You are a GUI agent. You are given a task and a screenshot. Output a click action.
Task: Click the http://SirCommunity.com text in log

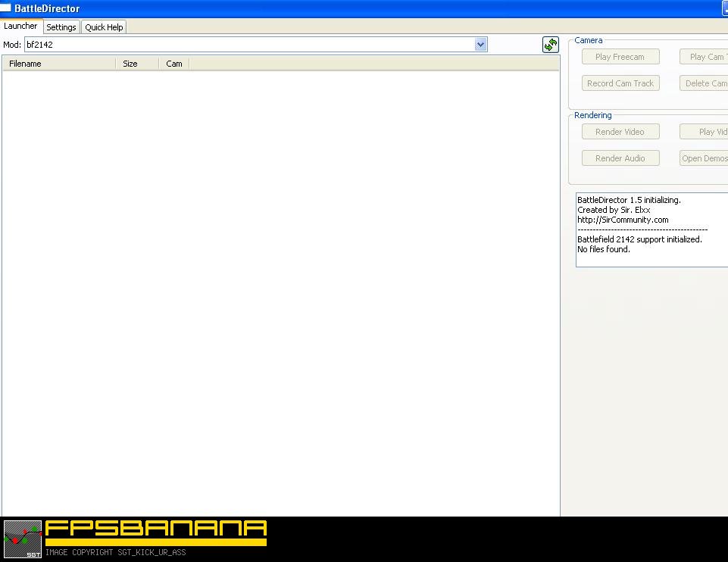coord(623,220)
